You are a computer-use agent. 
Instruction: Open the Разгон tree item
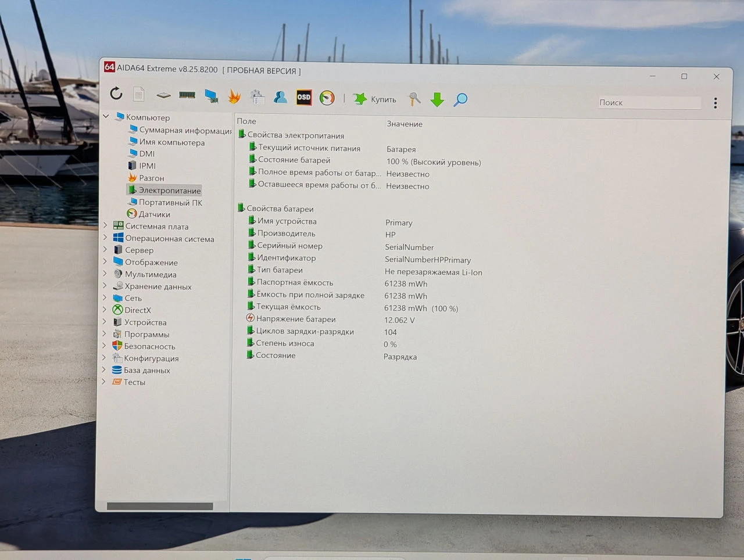[x=146, y=178]
